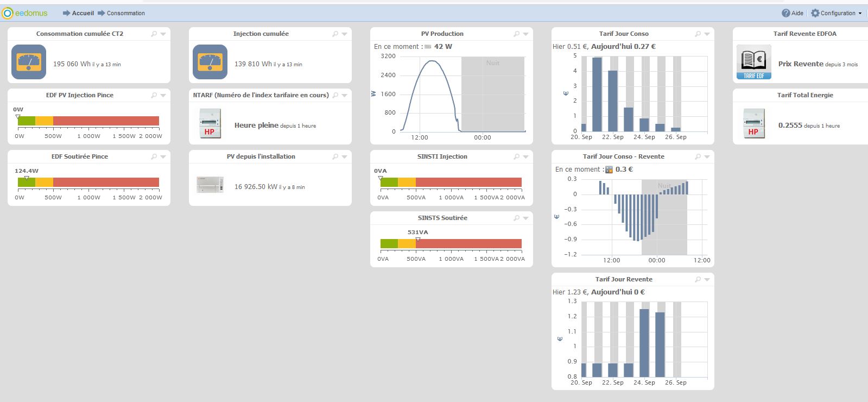Open history magnifier on Tarif Jour Conso - Revente
The image size is (868, 402).
698,156
